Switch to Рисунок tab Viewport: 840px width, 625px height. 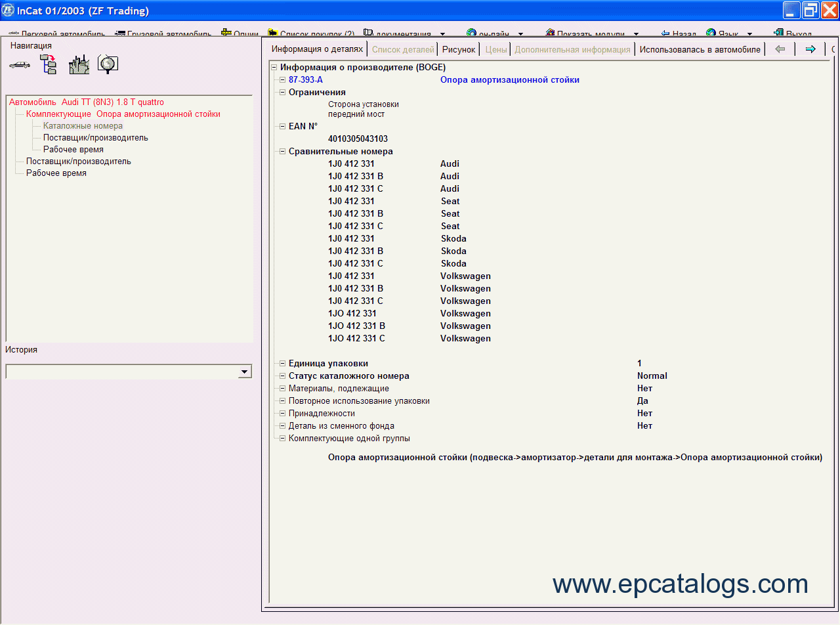[459, 49]
